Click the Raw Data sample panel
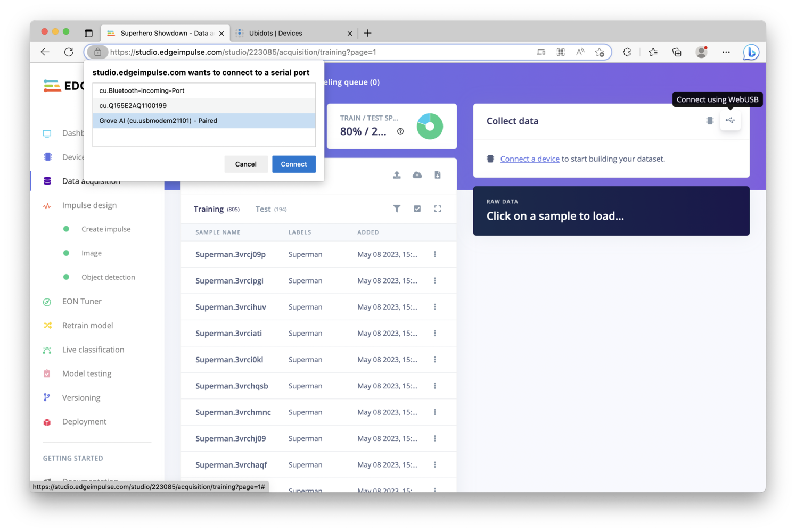This screenshot has width=796, height=532. [611, 211]
